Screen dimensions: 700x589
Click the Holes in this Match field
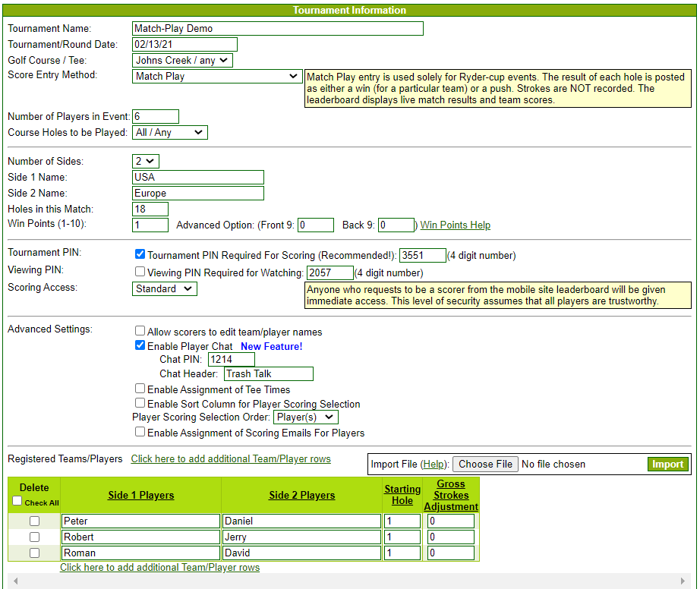150,209
